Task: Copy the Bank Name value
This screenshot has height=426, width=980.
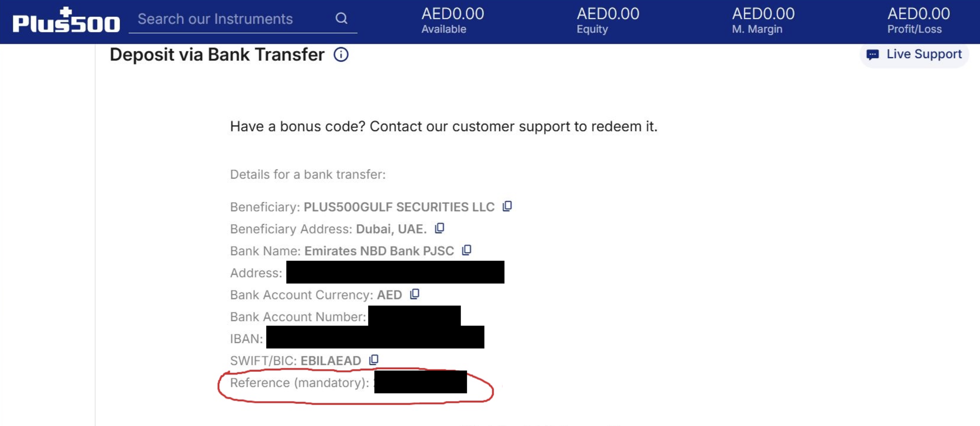Action: pos(466,250)
